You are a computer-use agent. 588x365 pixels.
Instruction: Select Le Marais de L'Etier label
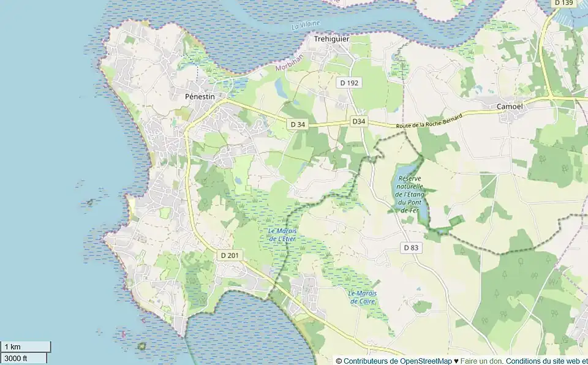[282, 235]
